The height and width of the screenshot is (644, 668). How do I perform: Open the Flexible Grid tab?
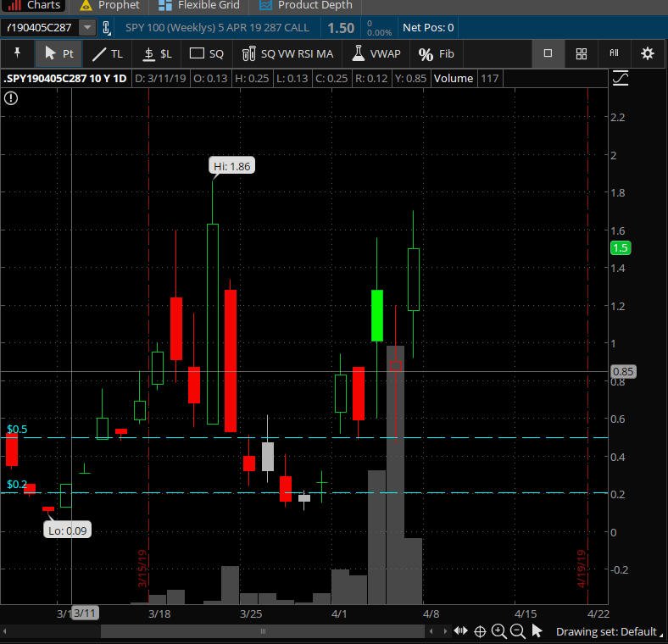199,5
